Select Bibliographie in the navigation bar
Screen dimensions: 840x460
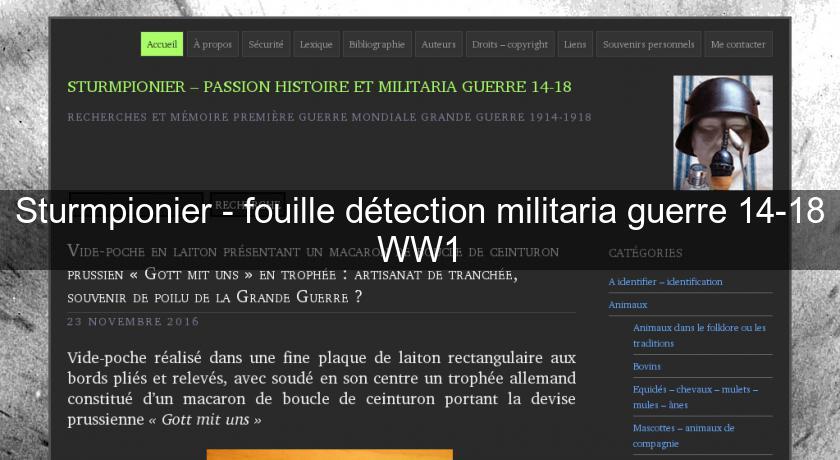point(377,44)
